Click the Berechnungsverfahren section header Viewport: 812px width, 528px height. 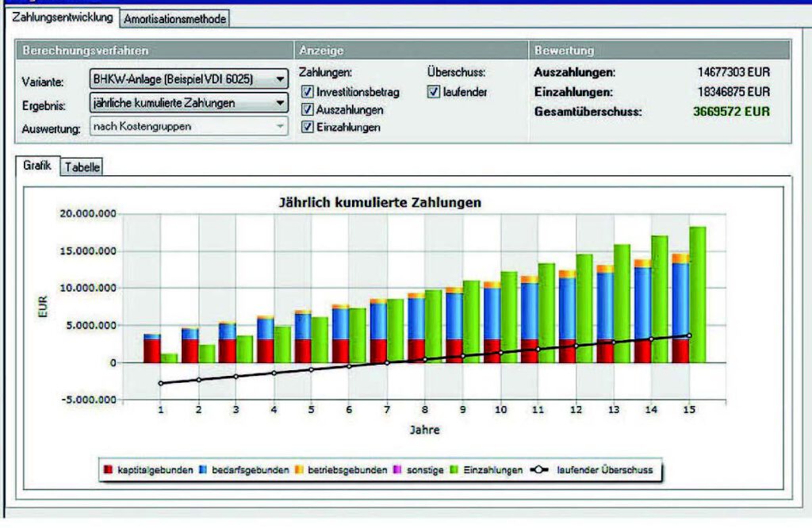[x=86, y=50]
